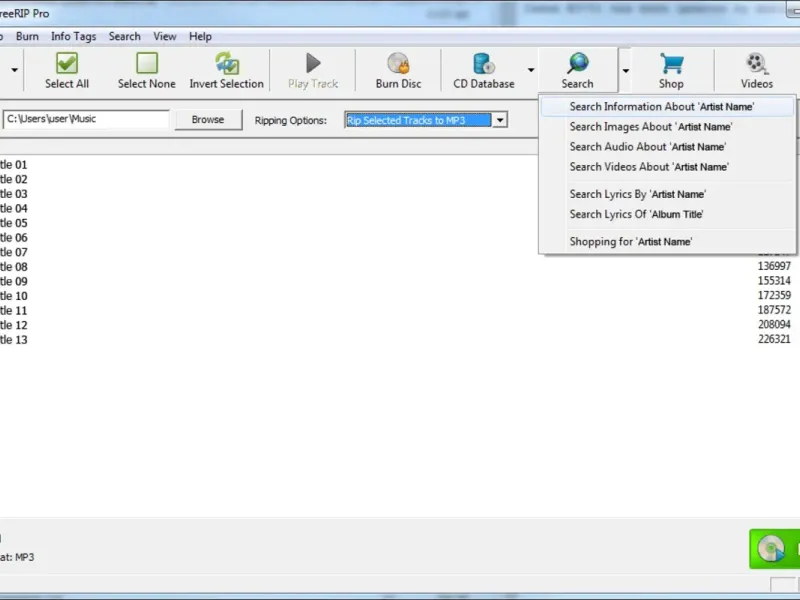Screen dimensions: 800x600
Task: Click the Select All toolbar icon
Action: point(67,63)
